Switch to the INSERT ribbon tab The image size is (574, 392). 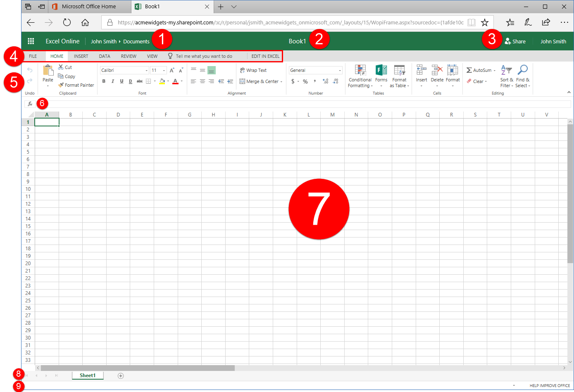pyautogui.click(x=81, y=56)
